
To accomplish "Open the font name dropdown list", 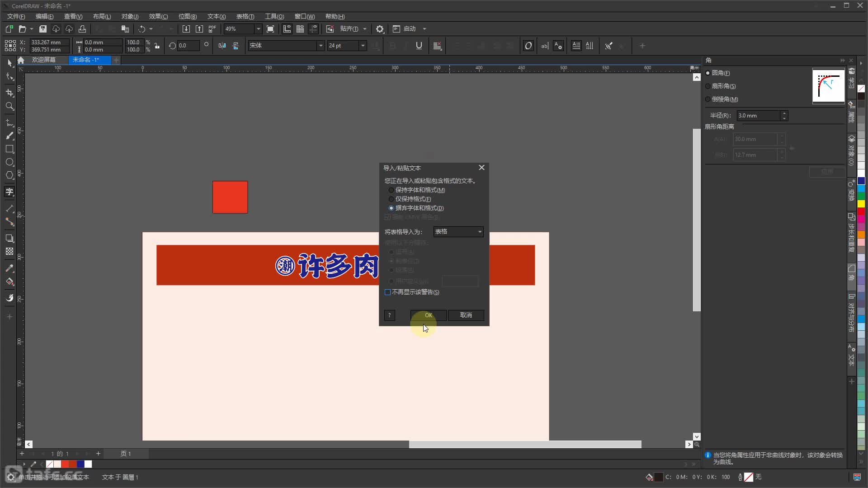I will click(321, 46).
